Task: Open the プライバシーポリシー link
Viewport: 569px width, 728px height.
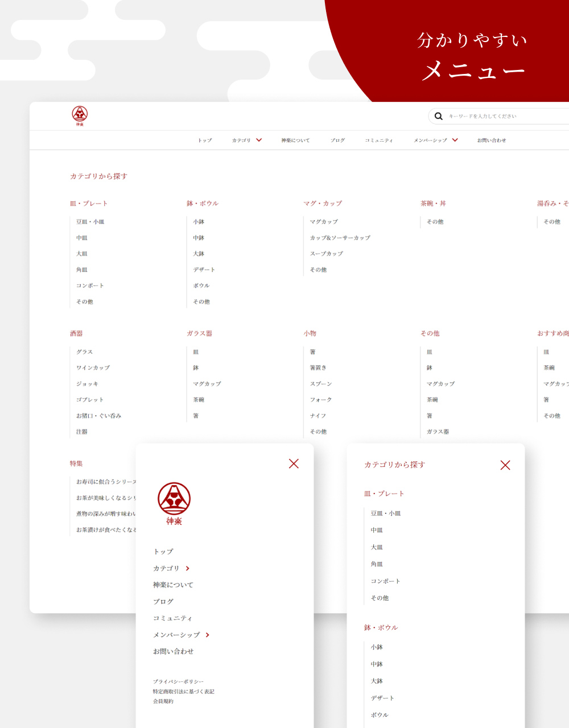Action: [x=178, y=681]
